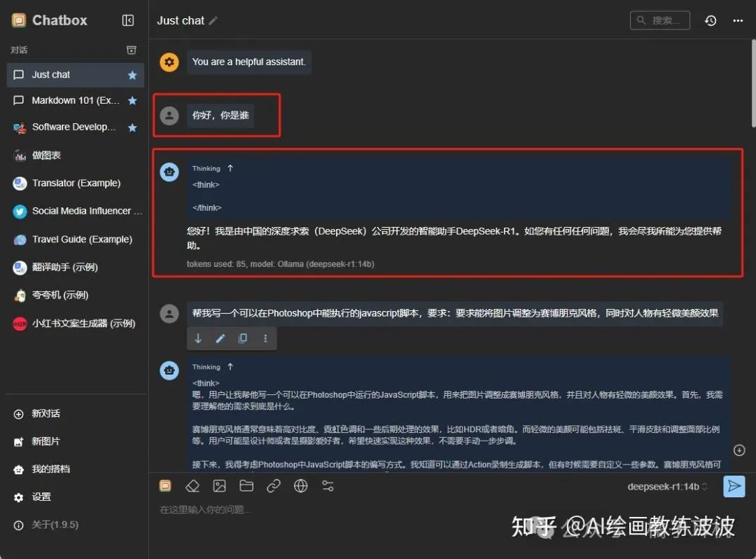Viewport: 756px width, 559px height.
Task: Insert a link using the chain icon
Action: coord(274,485)
